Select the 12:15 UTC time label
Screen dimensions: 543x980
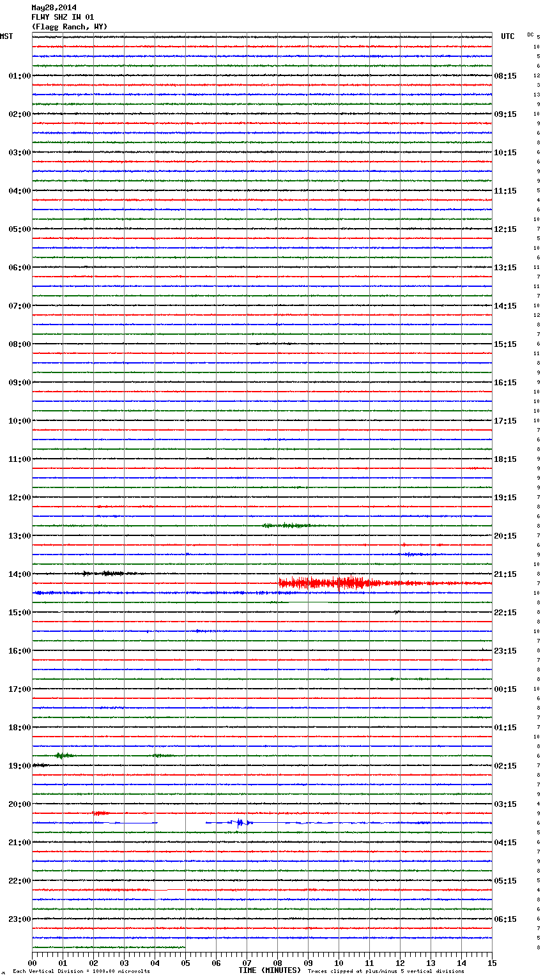pyautogui.click(x=505, y=229)
